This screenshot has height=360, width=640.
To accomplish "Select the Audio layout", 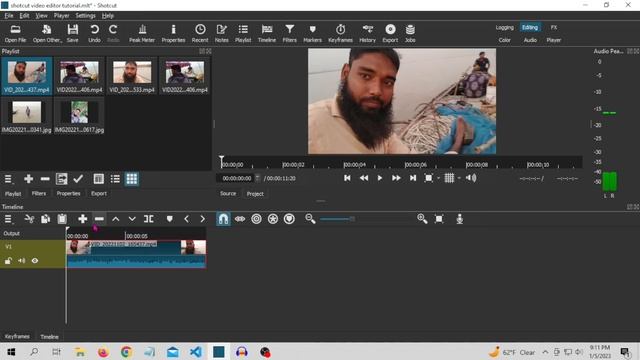I will click(530, 40).
